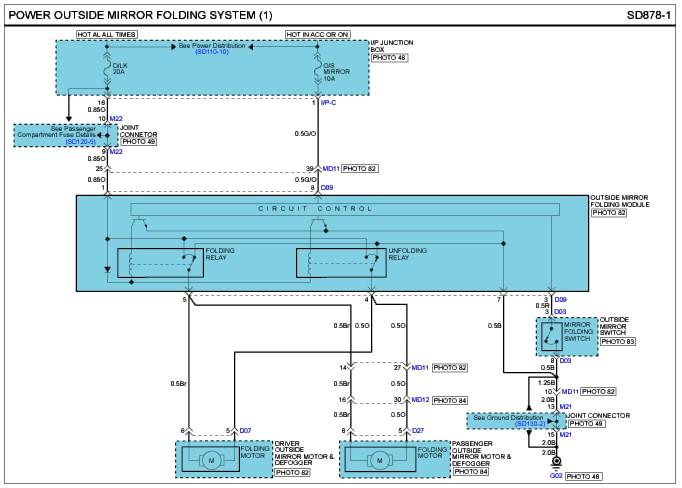
Task: Click the M21 connector reference at pin 15
Action: (565, 435)
